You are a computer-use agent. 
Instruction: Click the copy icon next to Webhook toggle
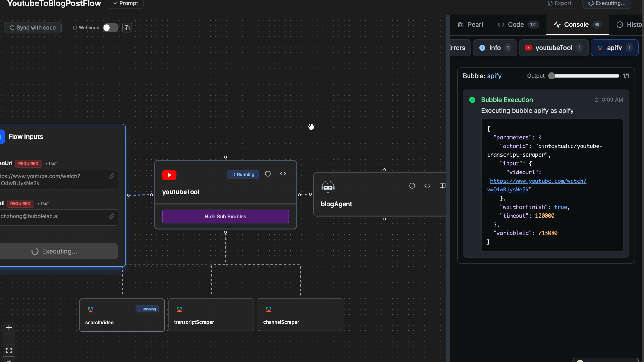tap(127, 28)
